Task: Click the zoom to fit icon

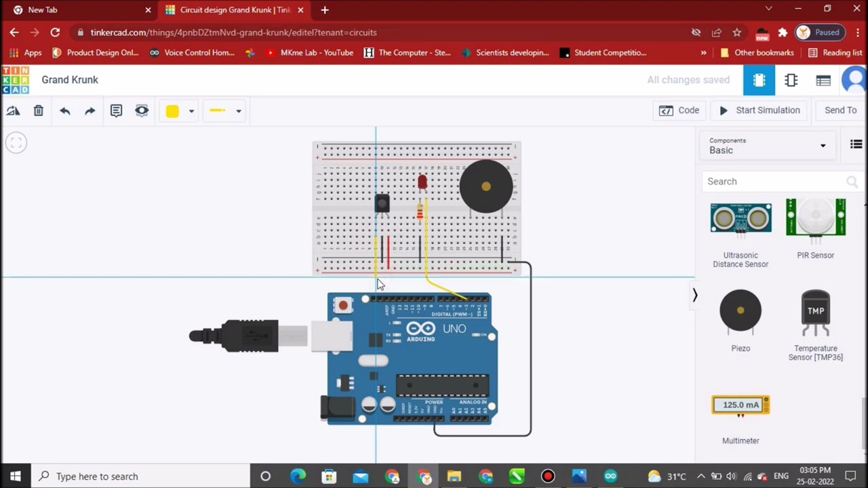Action: coord(16,143)
